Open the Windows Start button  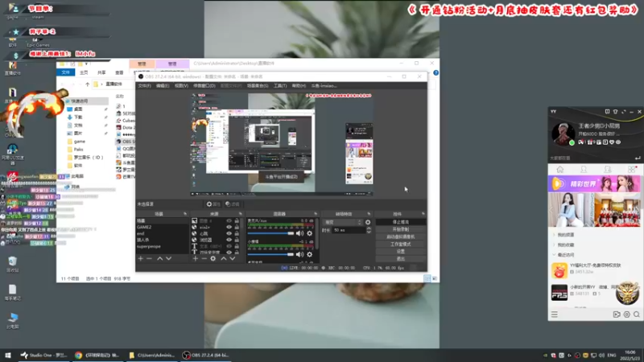click(8, 355)
